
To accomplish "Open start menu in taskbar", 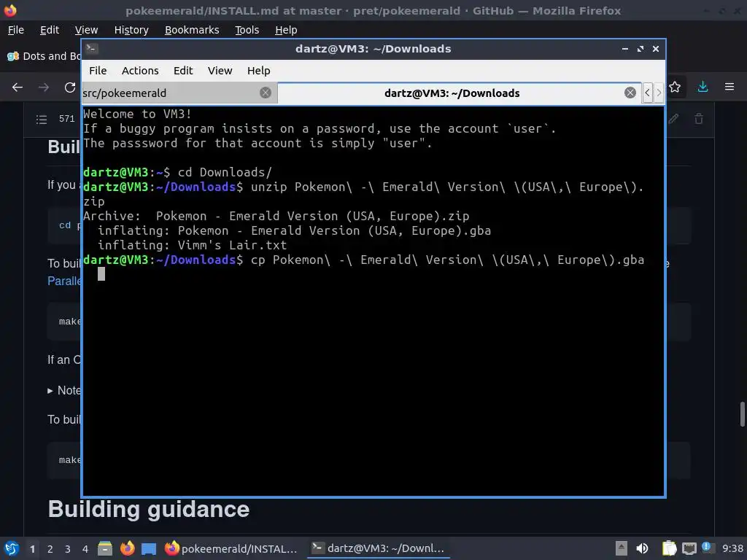I will [x=12, y=548].
